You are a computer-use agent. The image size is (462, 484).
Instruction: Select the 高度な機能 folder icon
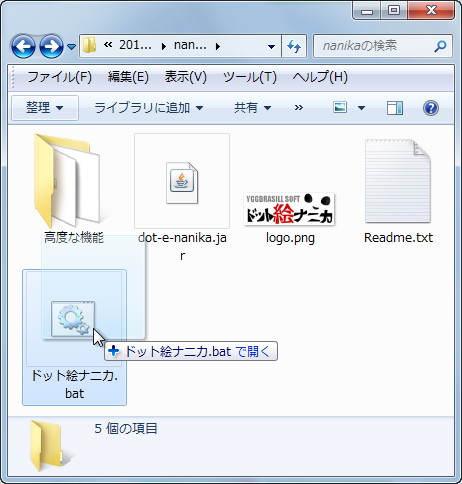pyautogui.click(x=67, y=180)
